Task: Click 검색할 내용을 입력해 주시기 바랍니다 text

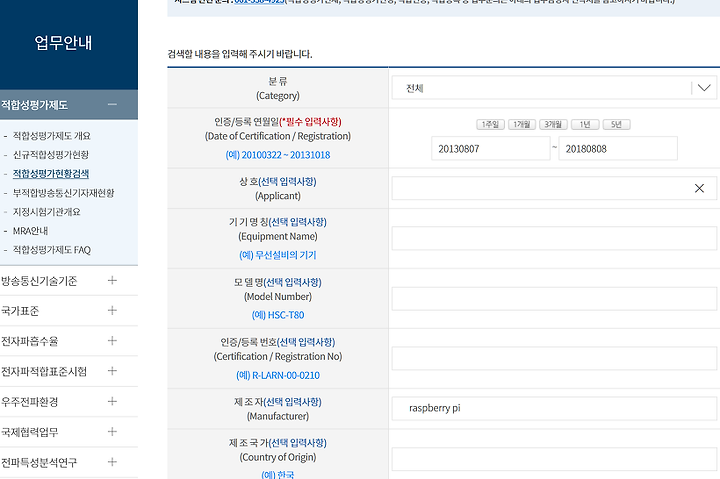Action: point(240,54)
